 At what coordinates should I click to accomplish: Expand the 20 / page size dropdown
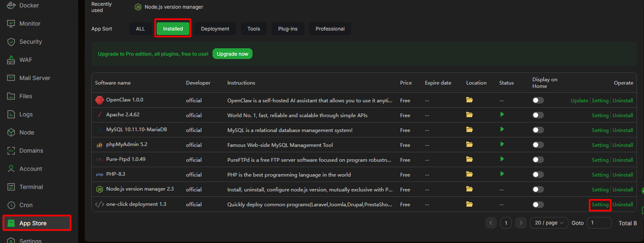549,223
